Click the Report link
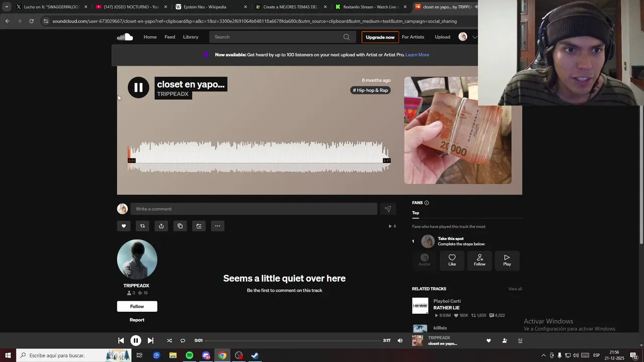This screenshot has width=644, height=362. point(137,320)
